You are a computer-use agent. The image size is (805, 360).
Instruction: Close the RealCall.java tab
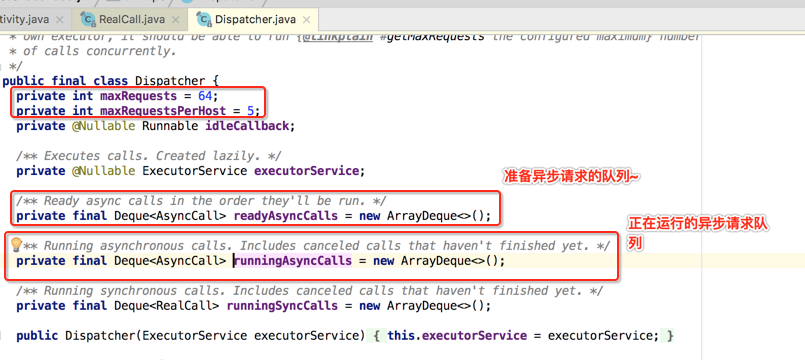[176, 20]
